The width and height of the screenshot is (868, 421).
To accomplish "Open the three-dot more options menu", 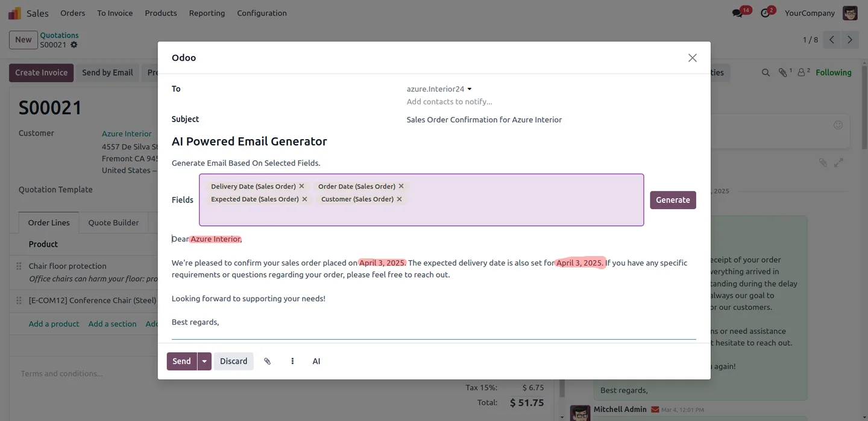I will tap(292, 361).
